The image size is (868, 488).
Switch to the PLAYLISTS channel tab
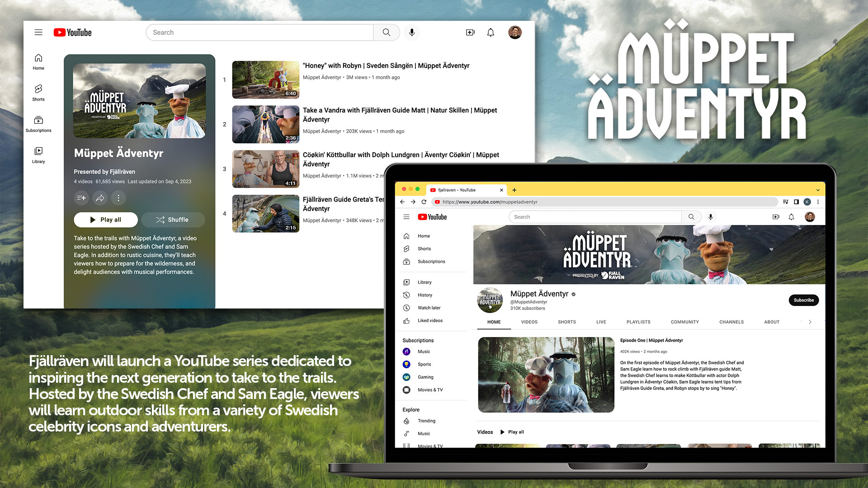coord(638,322)
